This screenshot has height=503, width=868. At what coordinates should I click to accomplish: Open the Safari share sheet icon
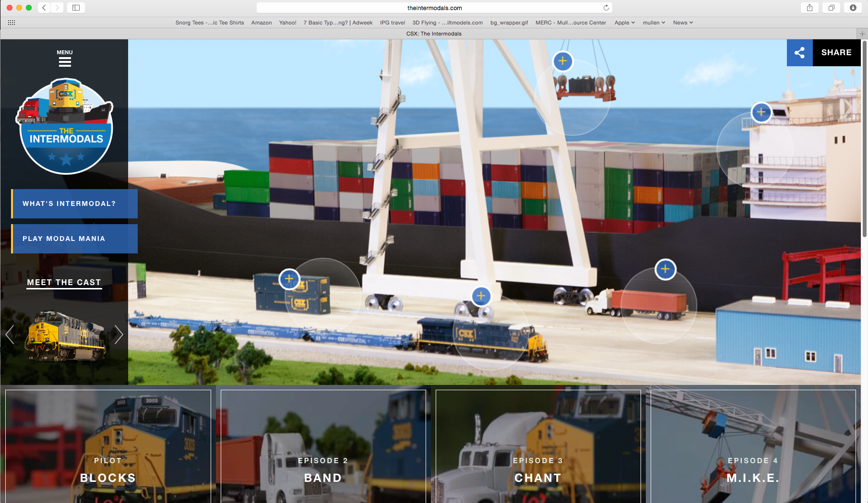[809, 8]
